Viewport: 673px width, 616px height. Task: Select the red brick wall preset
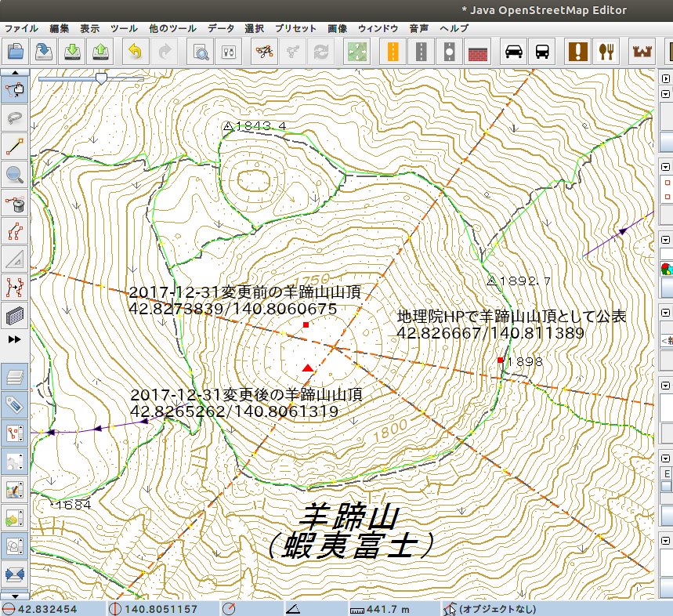point(478,52)
